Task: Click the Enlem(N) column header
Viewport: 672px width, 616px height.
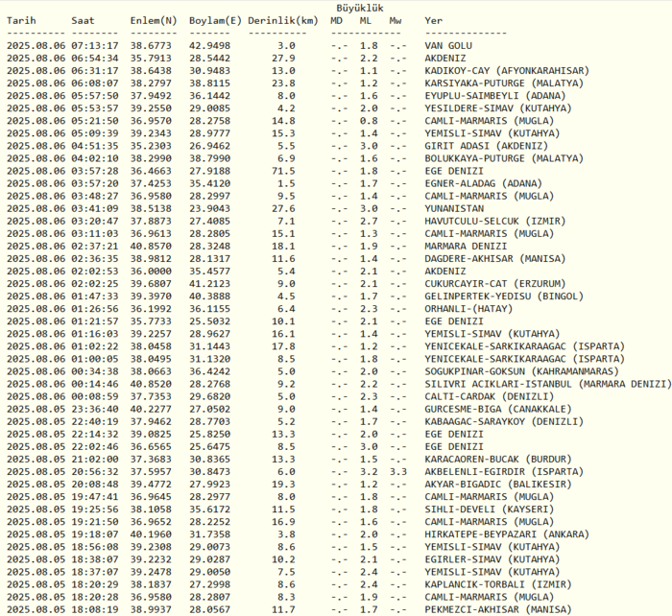Action: tap(154, 20)
